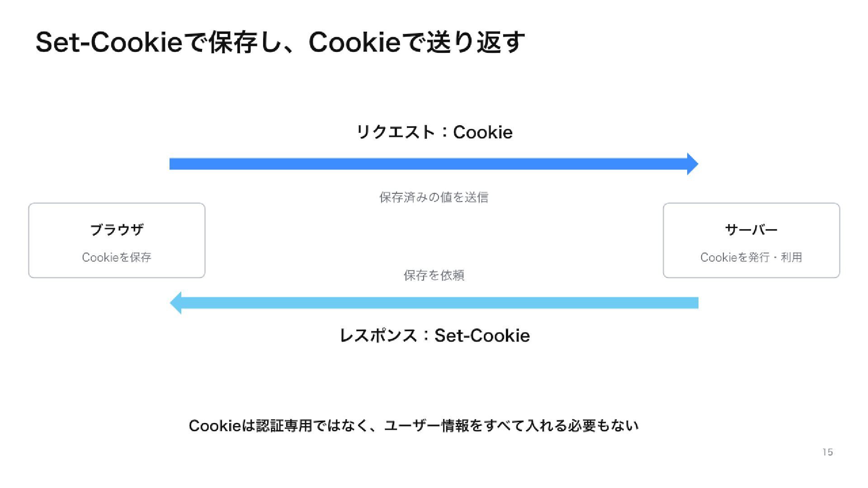This screenshot has height=488, width=868.
Task: Click the ブラウザ heading text
Action: point(117,230)
